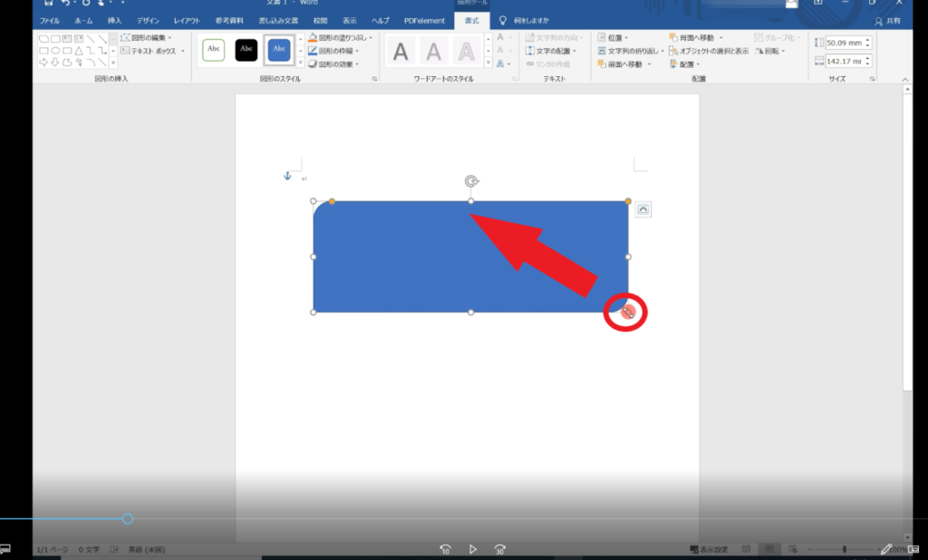928x560 pixels.
Task: Click the video progress slider handle
Action: tap(128, 519)
